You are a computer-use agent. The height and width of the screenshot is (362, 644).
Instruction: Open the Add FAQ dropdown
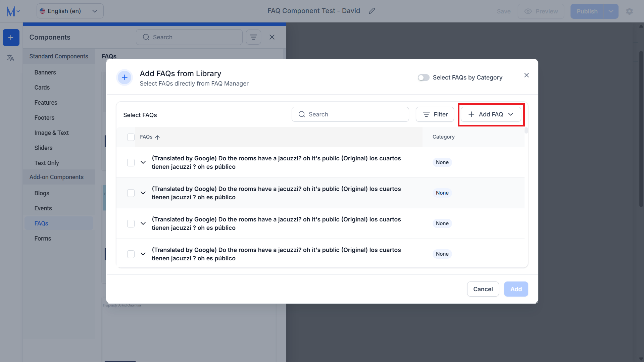(491, 114)
